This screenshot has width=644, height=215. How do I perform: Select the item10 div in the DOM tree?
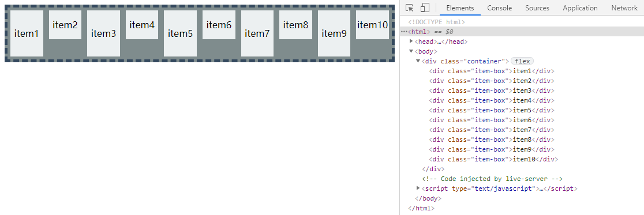pyautogui.click(x=493, y=160)
